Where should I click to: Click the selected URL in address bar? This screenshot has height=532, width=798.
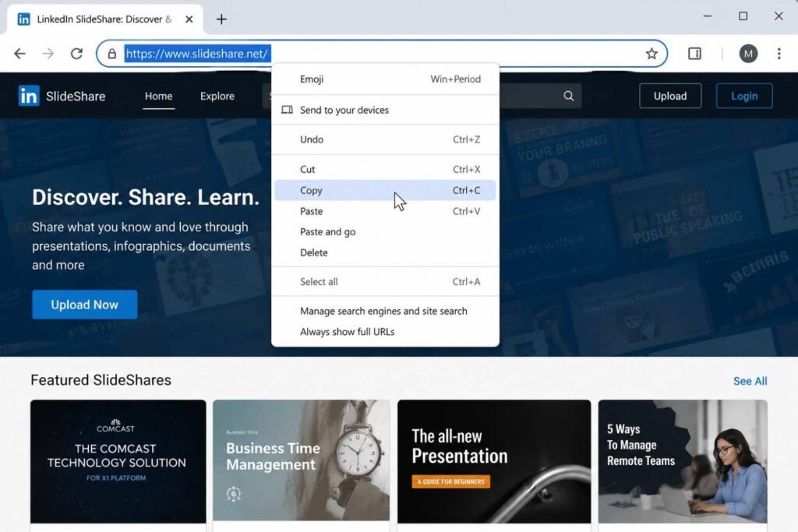click(197, 54)
